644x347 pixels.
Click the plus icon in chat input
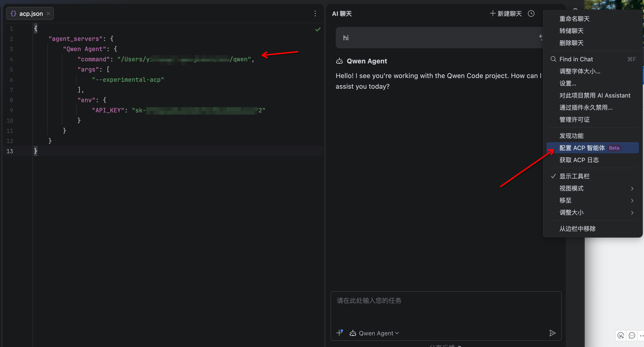click(339, 333)
